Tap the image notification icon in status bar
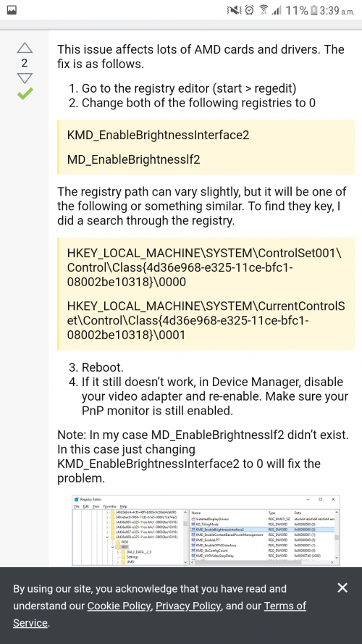Screen dimensions: 362x644 pos(12,10)
